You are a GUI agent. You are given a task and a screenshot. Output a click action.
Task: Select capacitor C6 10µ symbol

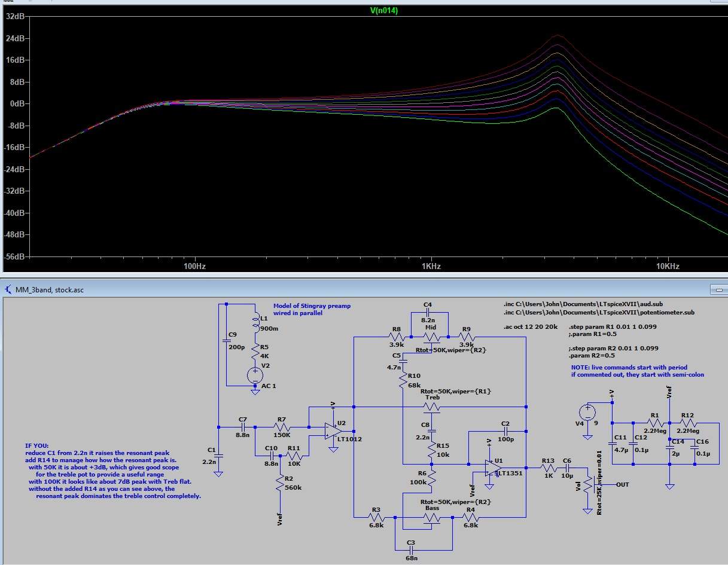[567, 468]
